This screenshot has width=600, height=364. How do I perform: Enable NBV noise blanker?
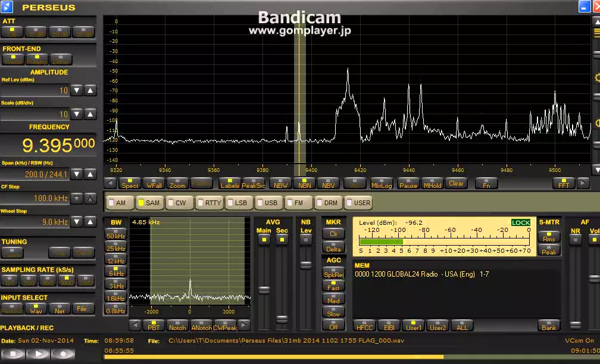[329, 184]
